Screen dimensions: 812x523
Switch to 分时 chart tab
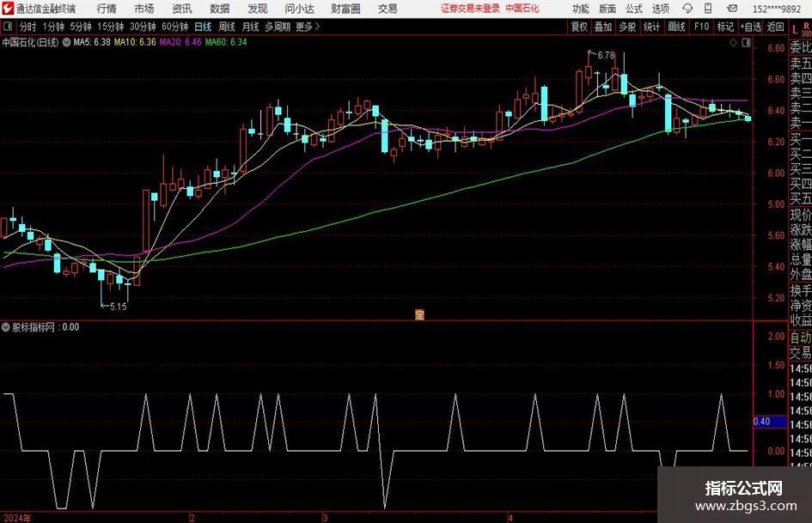click(x=28, y=27)
